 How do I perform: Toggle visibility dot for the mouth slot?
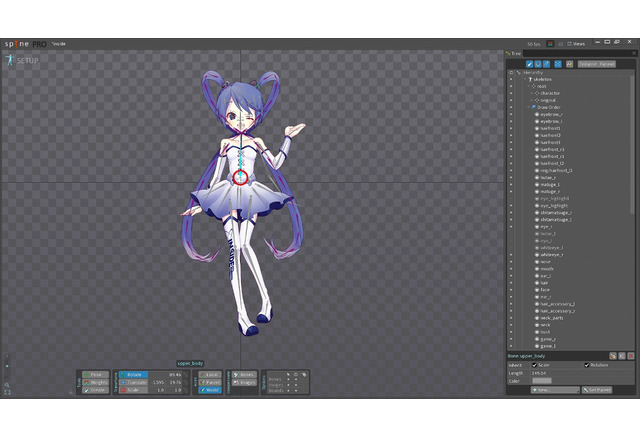511,268
